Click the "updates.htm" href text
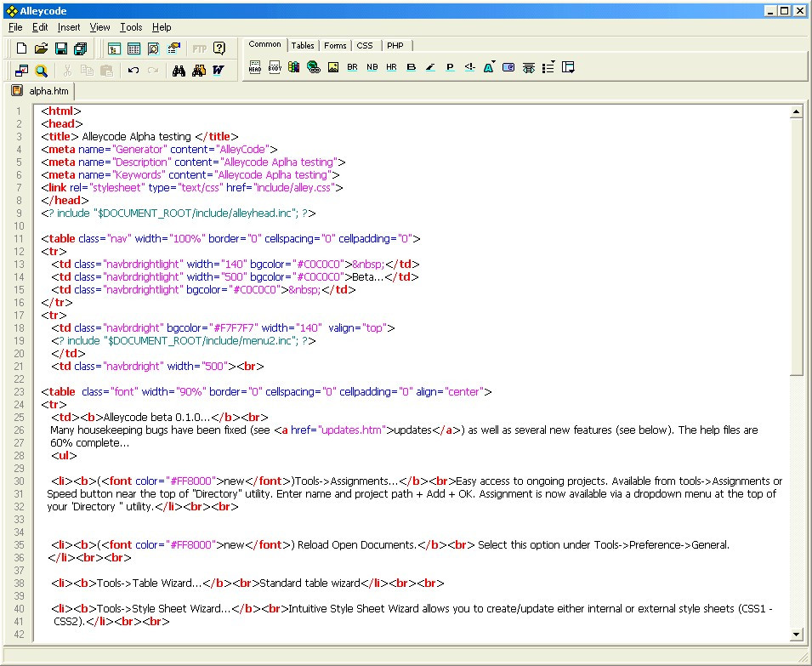This screenshot has height=666, width=812. pyautogui.click(x=352, y=430)
